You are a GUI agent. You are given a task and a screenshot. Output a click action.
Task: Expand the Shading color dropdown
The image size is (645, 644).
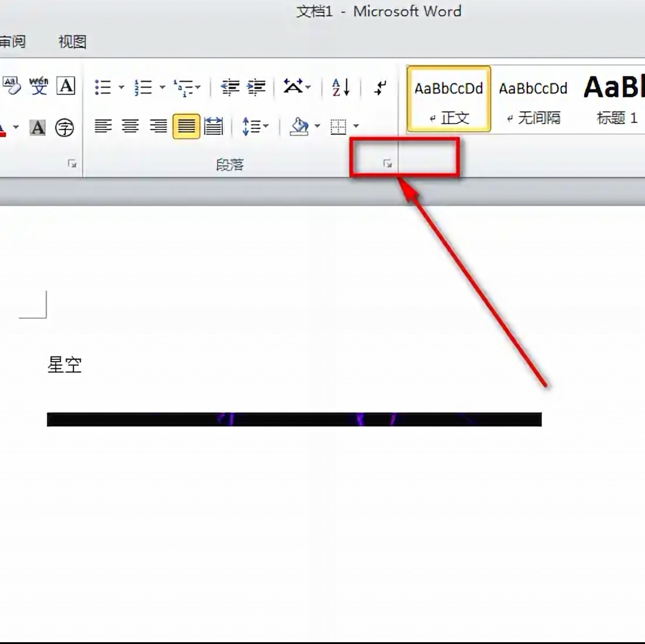coord(317,126)
